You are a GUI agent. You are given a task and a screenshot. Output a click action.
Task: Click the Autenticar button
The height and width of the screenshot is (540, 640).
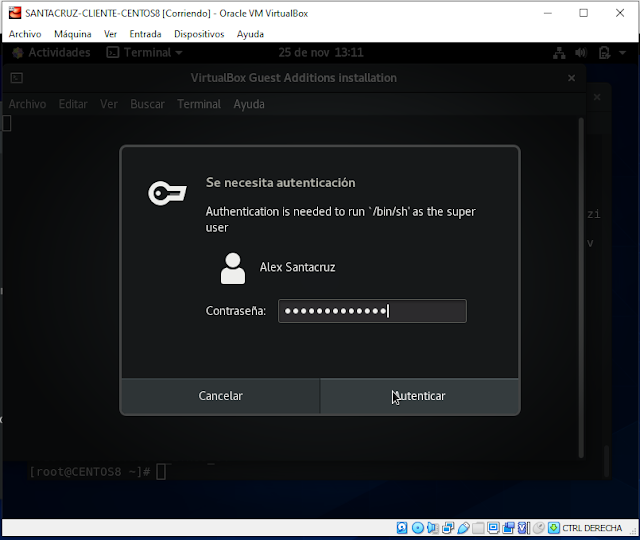click(x=419, y=396)
